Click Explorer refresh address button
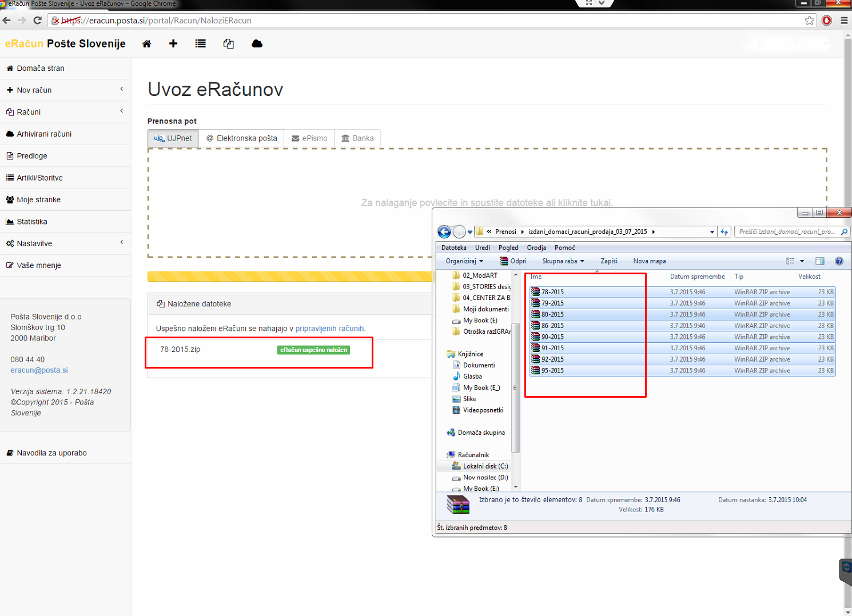This screenshot has height=616, width=852. 724,232
